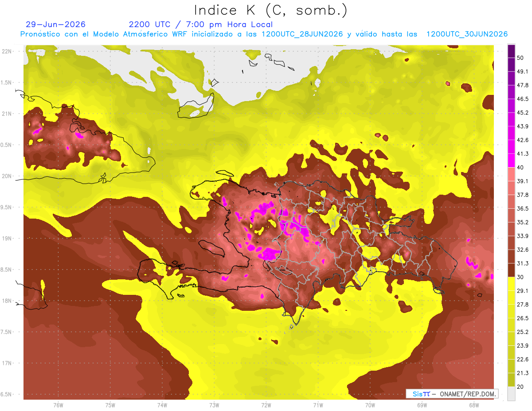Click the '71W' longitude label

tap(318, 405)
